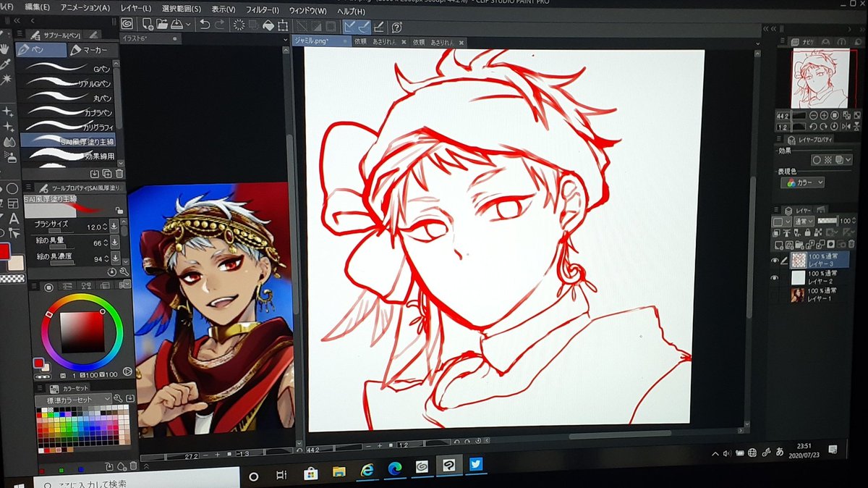Open the フィルター(I) menu
Screen dimensions: 868x488
pyautogui.click(x=262, y=10)
